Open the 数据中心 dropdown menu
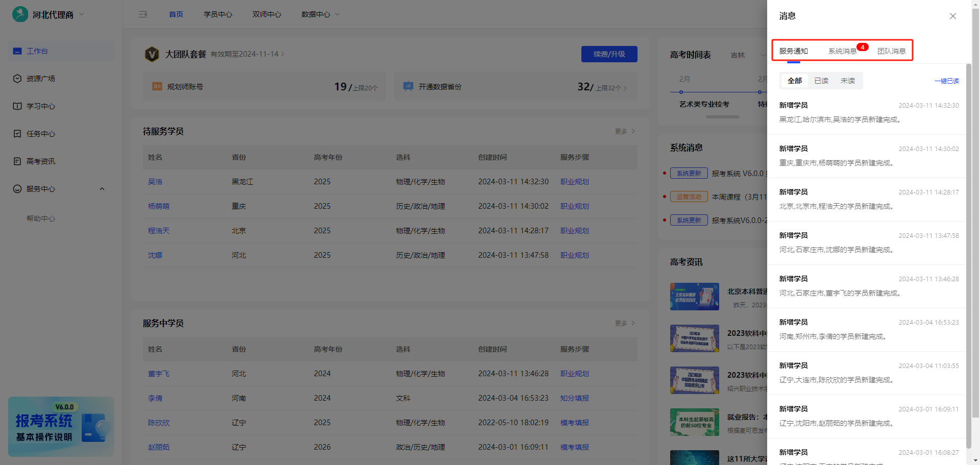Screen dimensions: 980x465 point(320,14)
